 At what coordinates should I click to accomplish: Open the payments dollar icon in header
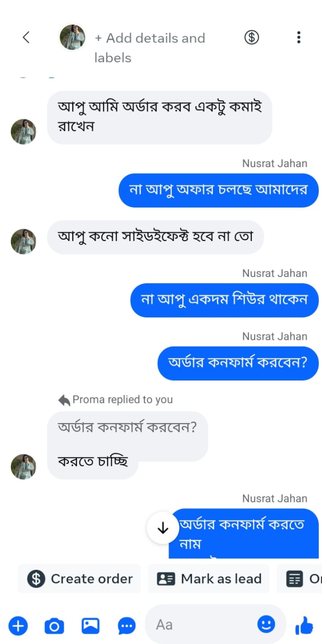pyautogui.click(x=251, y=38)
